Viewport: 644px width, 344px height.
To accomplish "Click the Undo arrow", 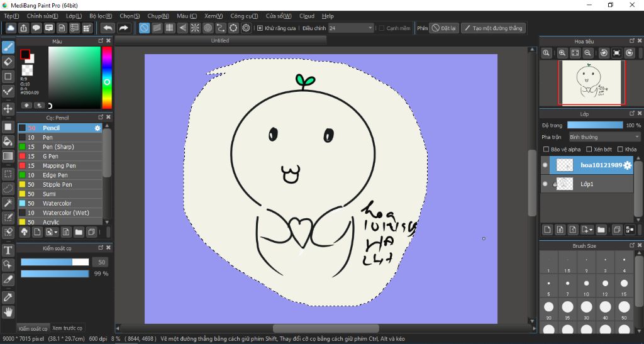I will click(x=108, y=28).
